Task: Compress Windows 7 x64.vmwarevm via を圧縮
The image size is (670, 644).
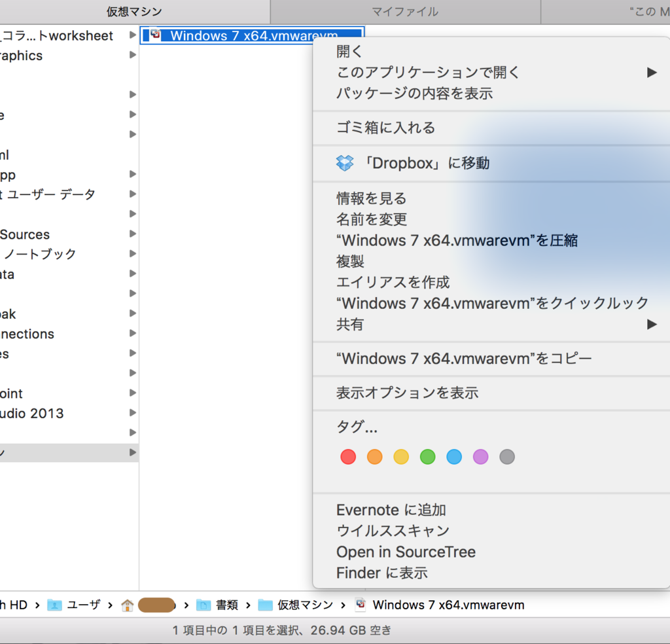Action: coord(491,240)
